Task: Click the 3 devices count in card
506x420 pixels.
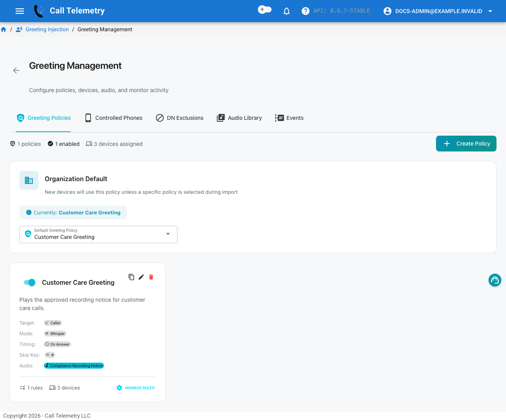Action: pos(64,388)
